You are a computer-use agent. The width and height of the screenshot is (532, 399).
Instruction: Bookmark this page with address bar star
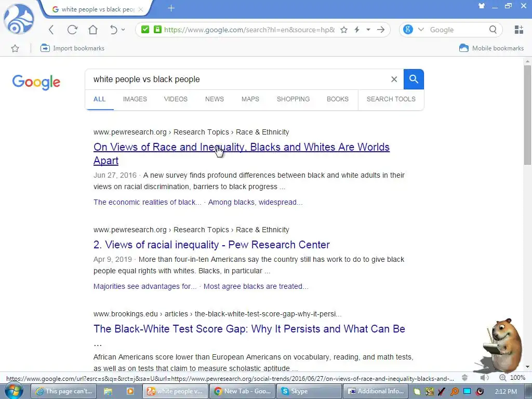click(x=344, y=30)
